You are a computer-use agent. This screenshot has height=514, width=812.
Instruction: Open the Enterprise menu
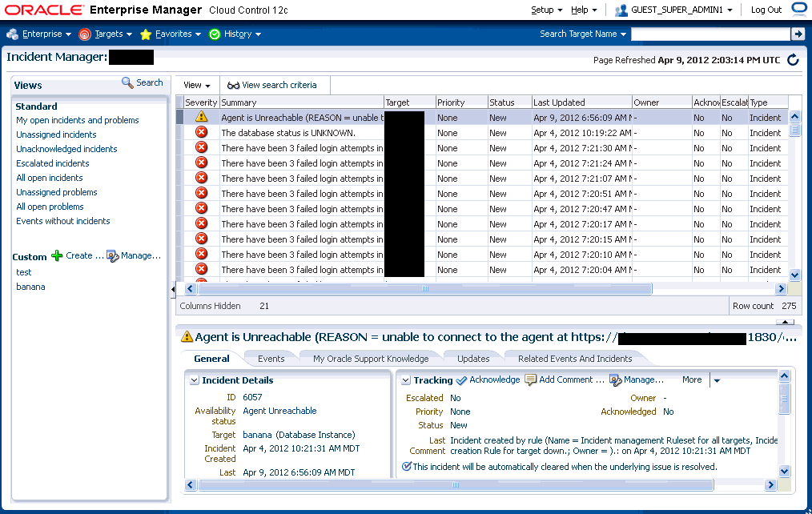46,34
